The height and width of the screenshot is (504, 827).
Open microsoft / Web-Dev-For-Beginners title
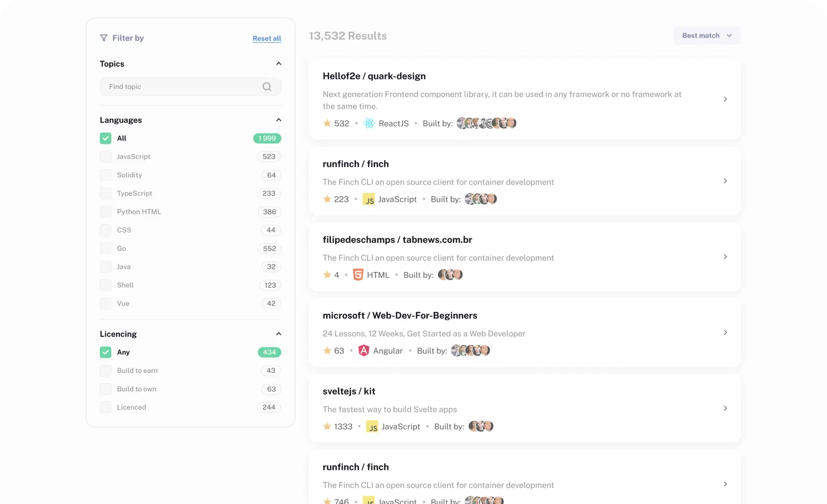tap(400, 316)
